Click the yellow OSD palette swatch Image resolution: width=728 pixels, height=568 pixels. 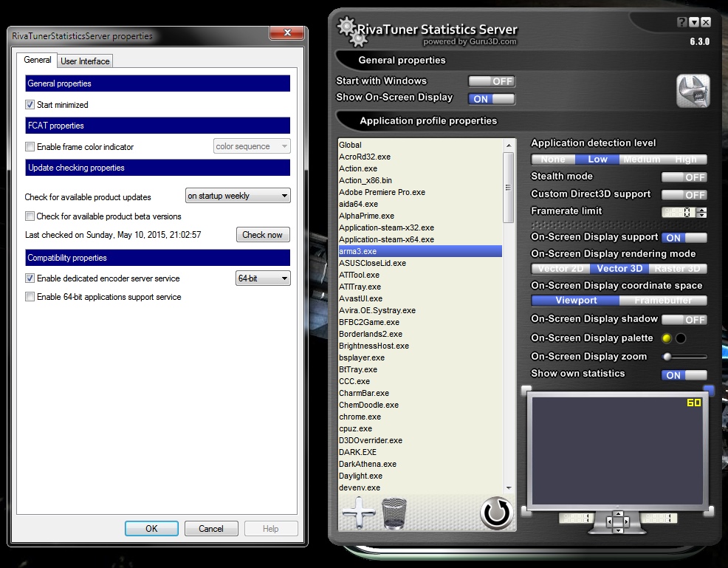pos(666,338)
